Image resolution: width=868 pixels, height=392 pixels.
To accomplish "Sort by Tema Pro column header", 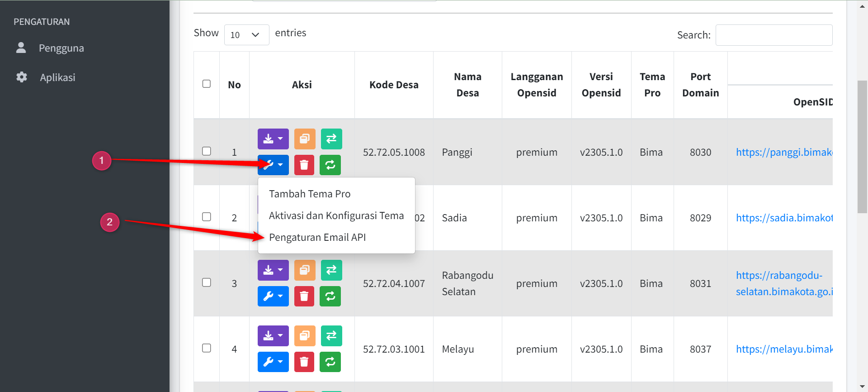I will point(652,85).
